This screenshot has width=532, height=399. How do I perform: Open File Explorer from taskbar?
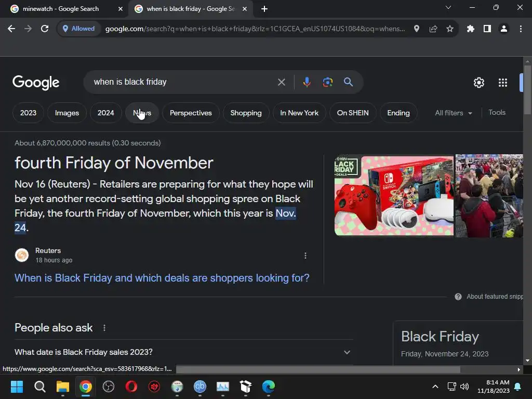pyautogui.click(x=62, y=387)
